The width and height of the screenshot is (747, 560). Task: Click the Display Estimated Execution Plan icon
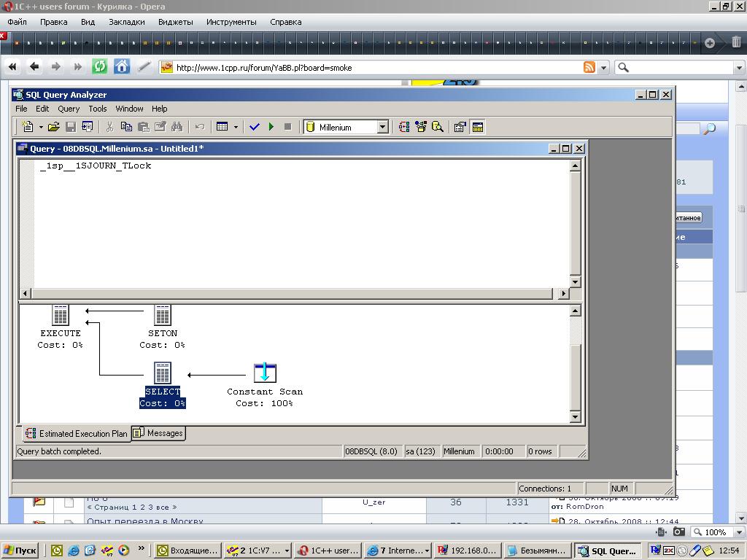pos(404,127)
